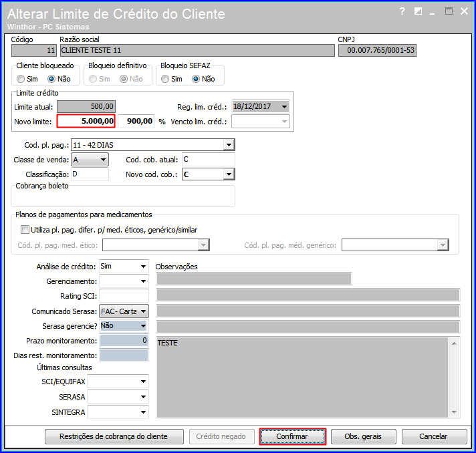Click the Prazo monitoramento field
476x453 pixels.
[x=124, y=341]
